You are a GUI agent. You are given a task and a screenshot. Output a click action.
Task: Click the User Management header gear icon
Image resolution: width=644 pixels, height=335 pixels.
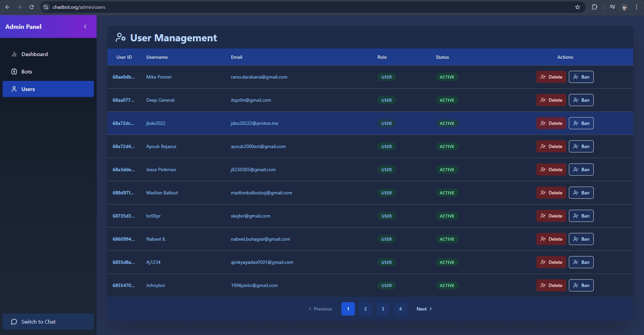pyautogui.click(x=120, y=38)
